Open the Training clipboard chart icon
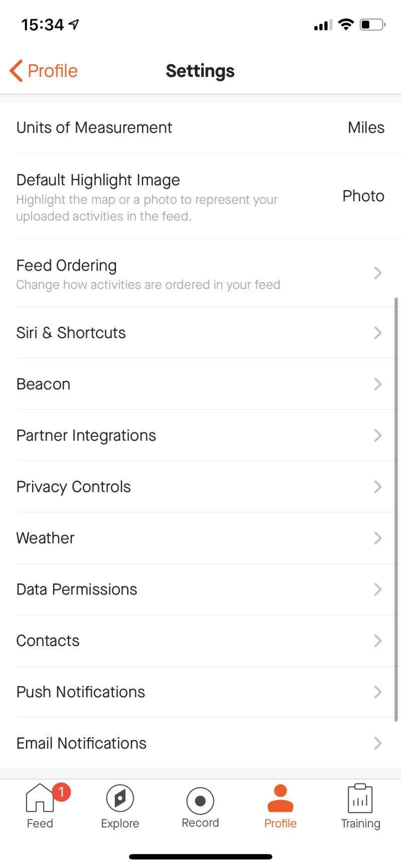Screen dimensions: 401x868 click(360, 798)
